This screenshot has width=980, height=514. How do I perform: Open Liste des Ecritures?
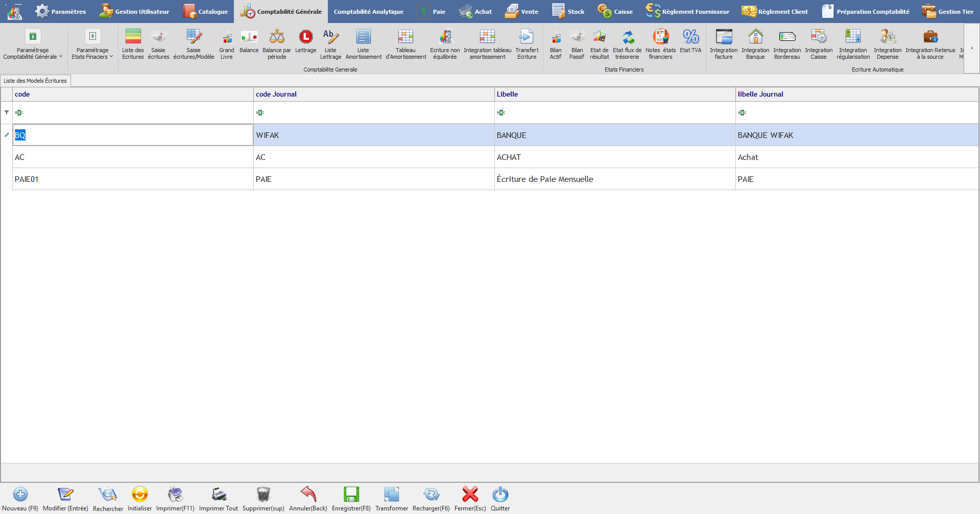coord(133,44)
